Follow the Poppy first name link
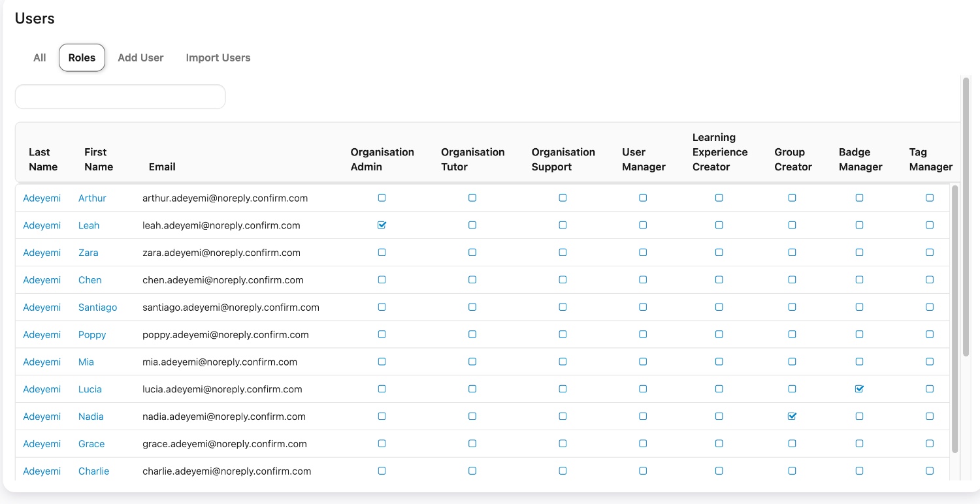 (x=92, y=335)
